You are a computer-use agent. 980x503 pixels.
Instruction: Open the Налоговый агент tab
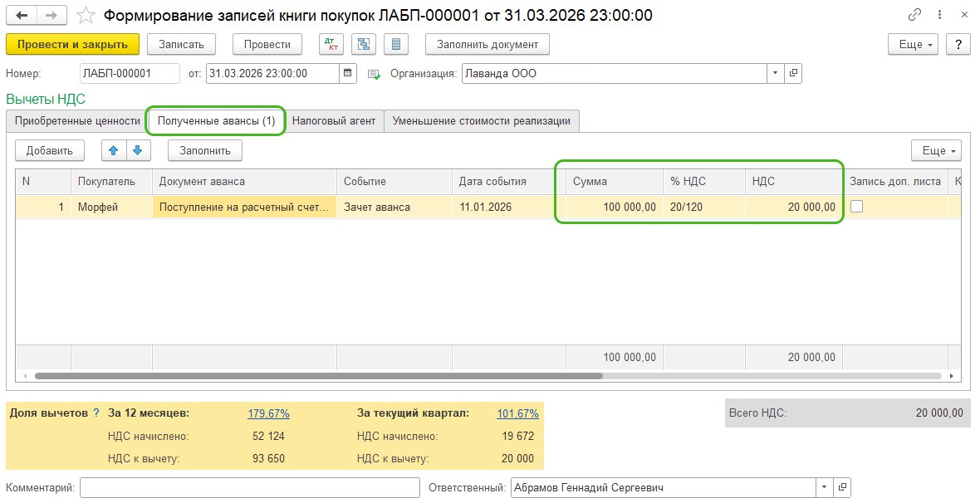tap(334, 121)
